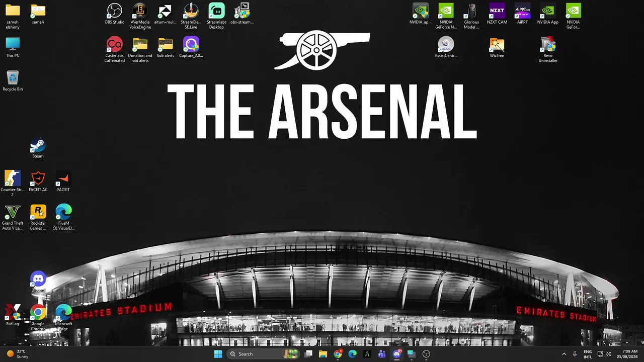Select the 'Donation and raid alerts' folder

point(140,50)
